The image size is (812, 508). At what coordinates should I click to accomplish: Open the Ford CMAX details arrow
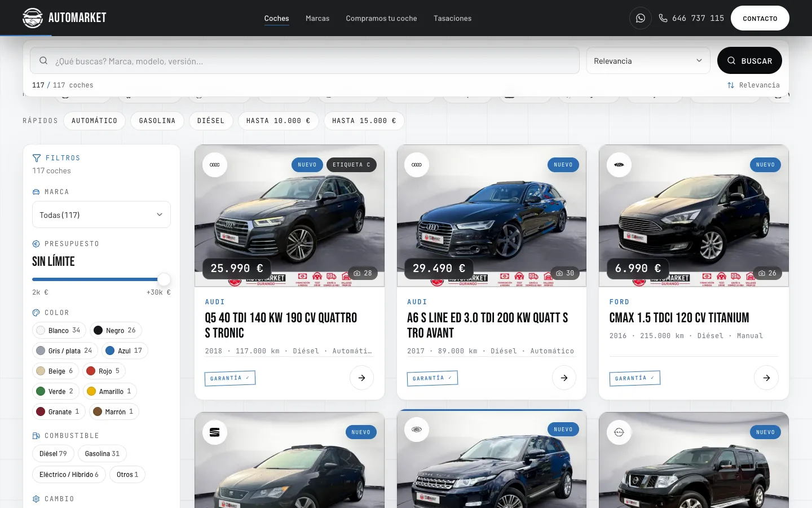(x=766, y=378)
